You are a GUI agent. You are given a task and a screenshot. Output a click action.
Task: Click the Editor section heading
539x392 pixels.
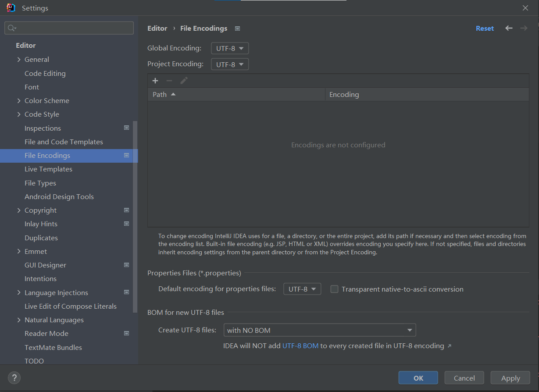pos(26,45)
